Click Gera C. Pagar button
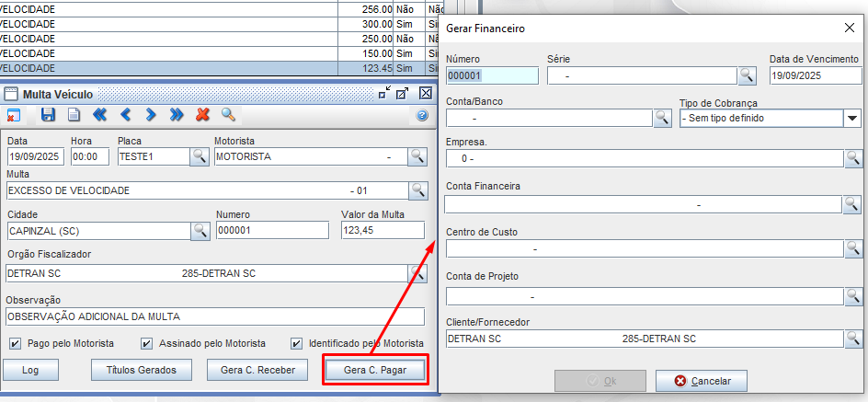 [x=376, y=370]
